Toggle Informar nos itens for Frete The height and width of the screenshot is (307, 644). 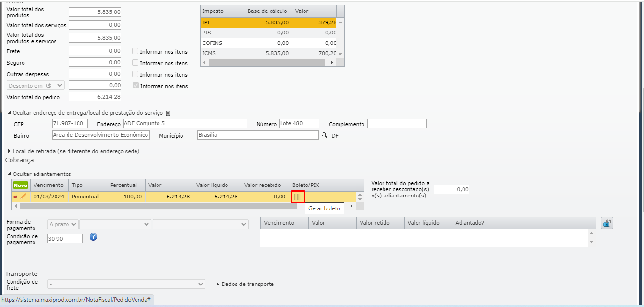pyautogui.click(x=136, y=51)
